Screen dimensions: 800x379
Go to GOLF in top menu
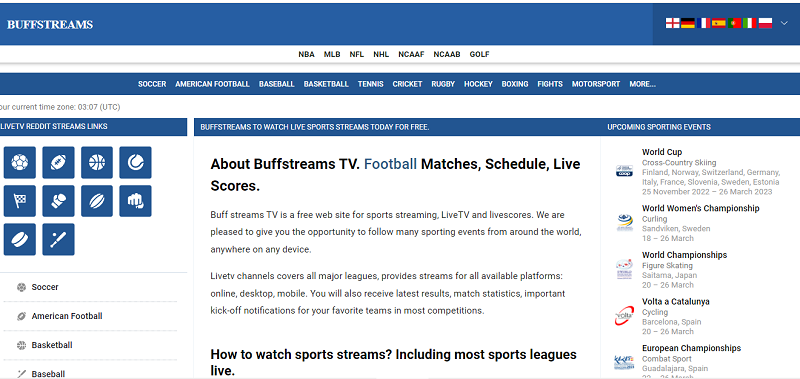(480, 54)
